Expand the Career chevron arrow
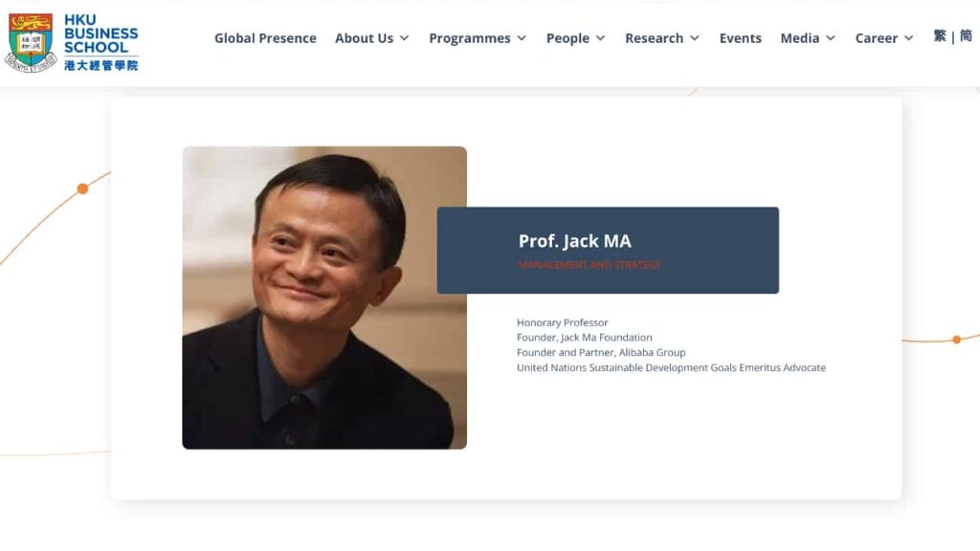980x551 pixels. pyautogui.click(x=909, y=38)
